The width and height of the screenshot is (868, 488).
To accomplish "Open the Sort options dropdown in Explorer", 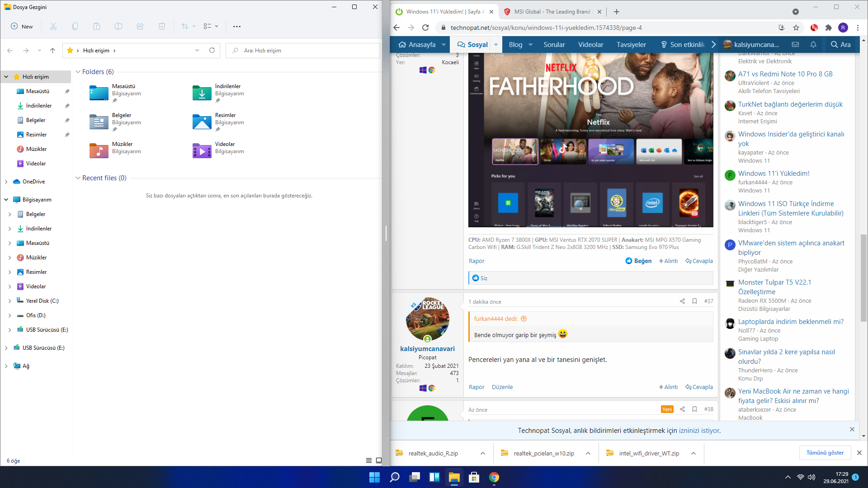I will 188,26.
